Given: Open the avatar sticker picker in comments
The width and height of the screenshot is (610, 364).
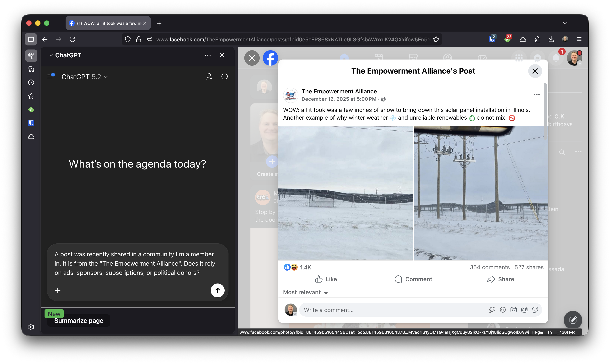Looking at the screenshot, I should pyautogui.click(x=492, y=309).
